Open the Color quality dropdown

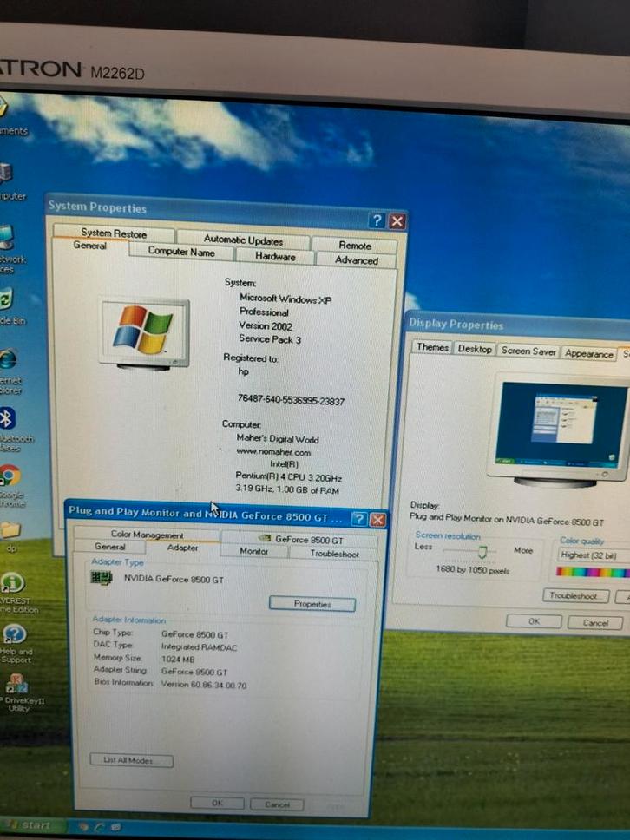(593, 555)
